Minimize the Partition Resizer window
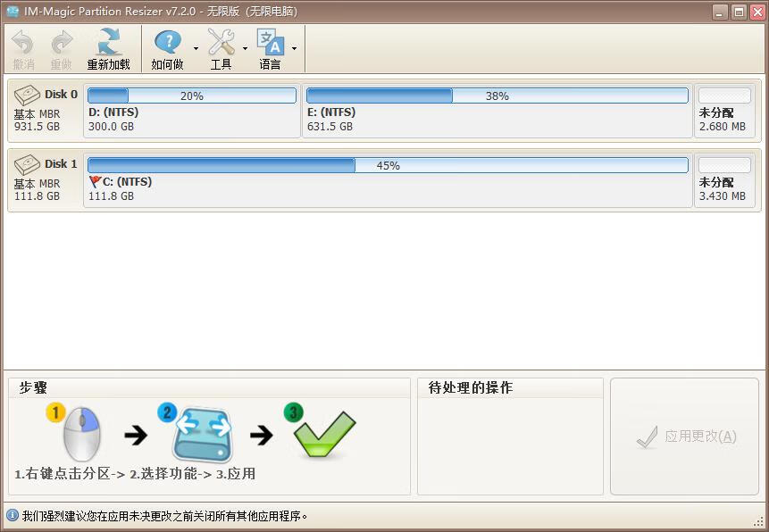Image resolution: width=769 pixels, height=532 pixels. [x=720, y=12]
